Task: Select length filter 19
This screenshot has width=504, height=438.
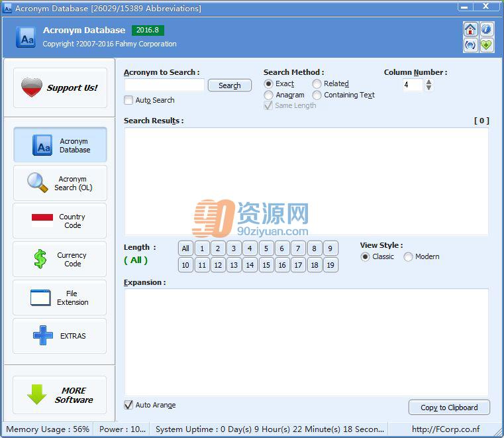Action: coord(330,265)
